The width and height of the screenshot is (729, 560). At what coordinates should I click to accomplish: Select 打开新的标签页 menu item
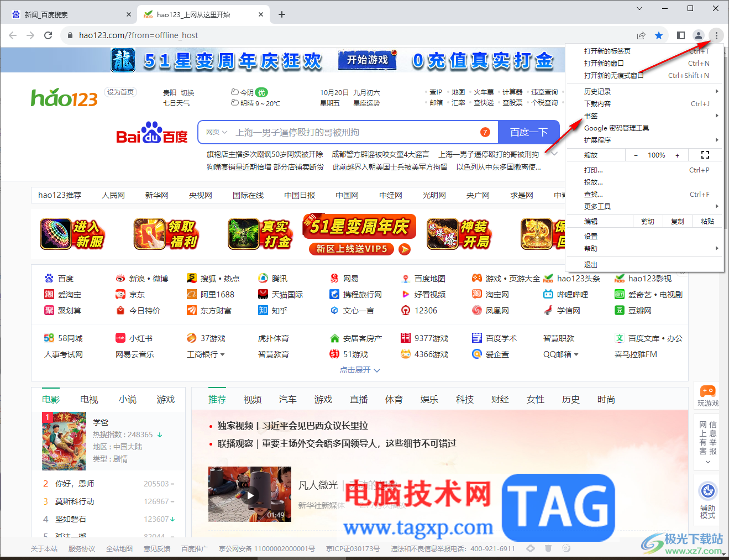[645, 51]
